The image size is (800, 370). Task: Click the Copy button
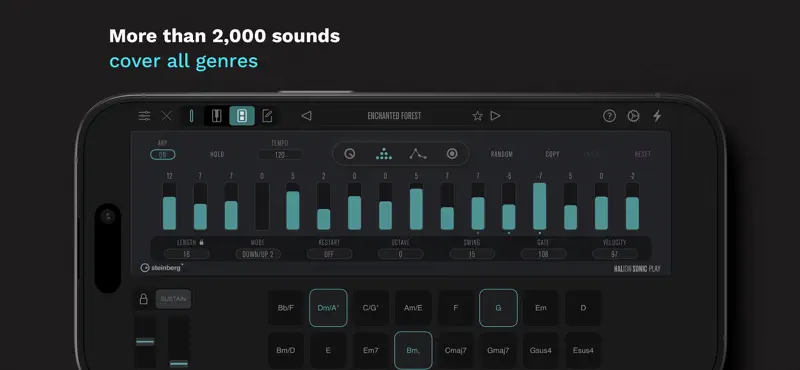click(x=553, y=154)
